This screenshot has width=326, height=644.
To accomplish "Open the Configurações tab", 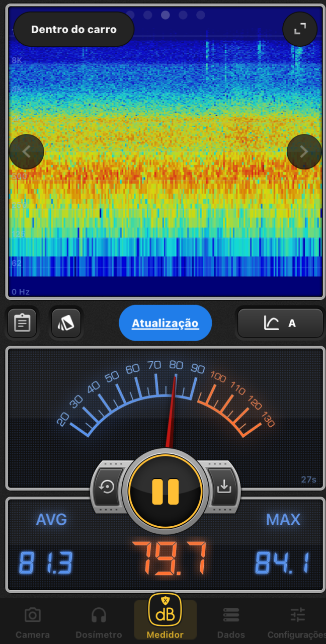I will [297, 622].
